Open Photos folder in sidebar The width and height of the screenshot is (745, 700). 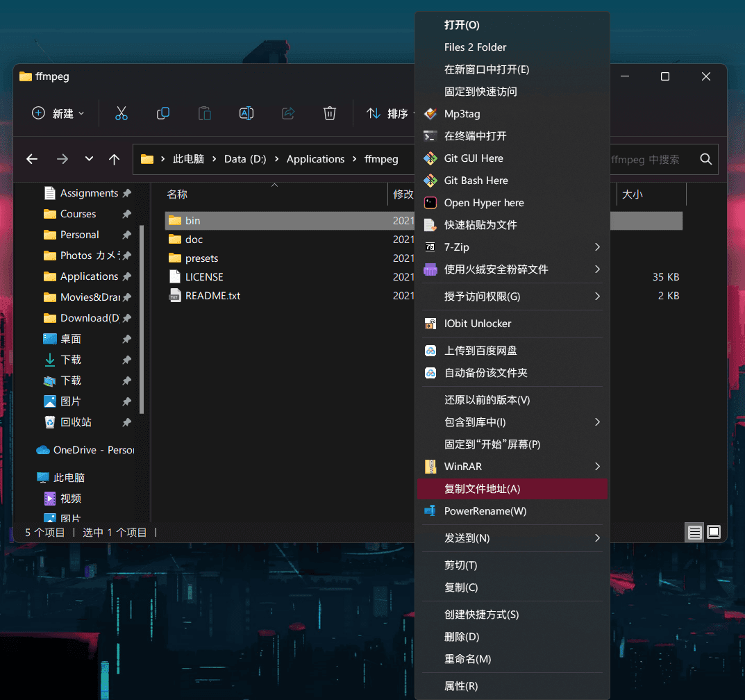coord(89,256)
